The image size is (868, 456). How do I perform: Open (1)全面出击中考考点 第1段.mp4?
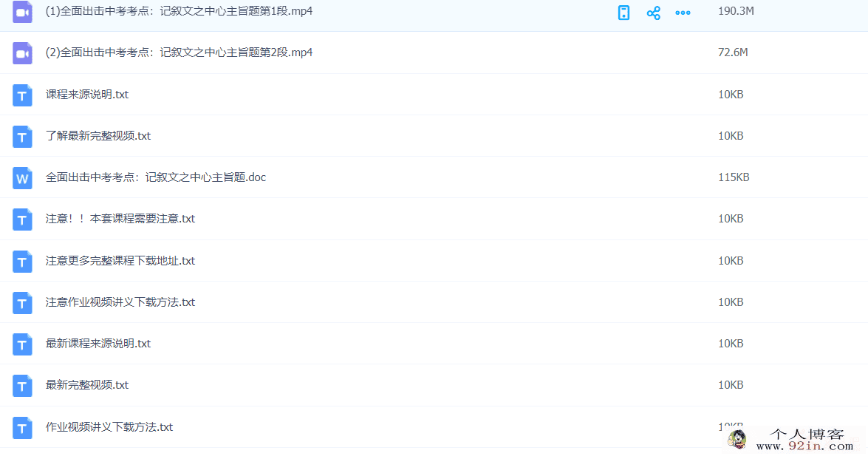click(179, 11)
